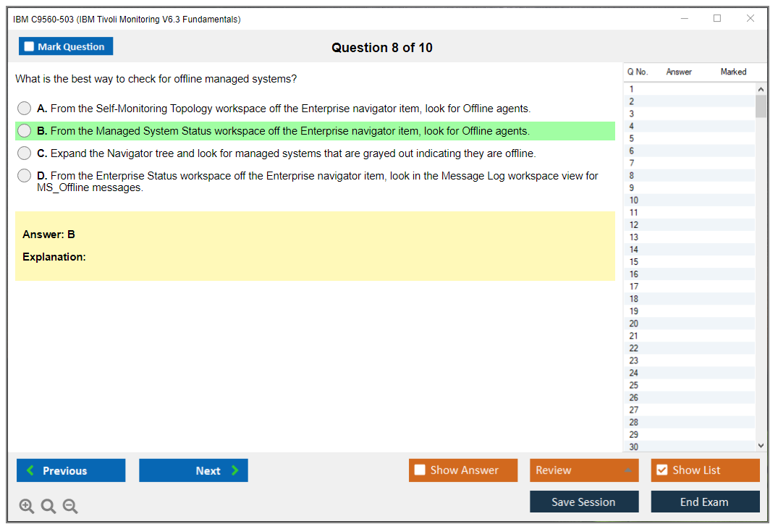This screenshot has height=532, width=778.
Task: Select answer option A radio button
Action: 25,109
